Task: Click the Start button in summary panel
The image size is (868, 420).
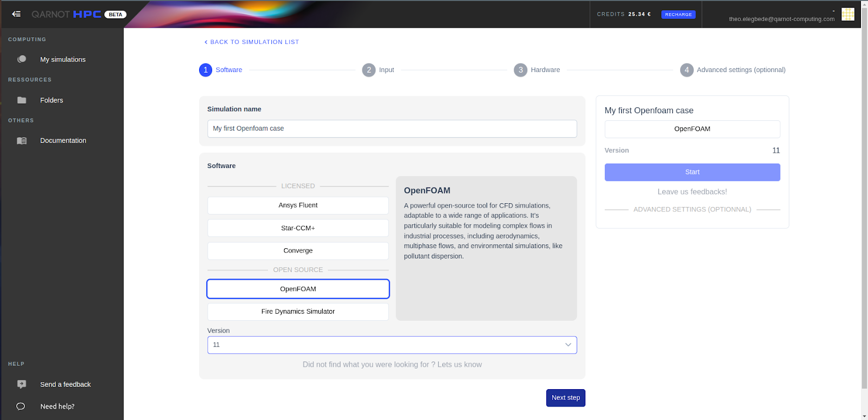Action: (692, 172)
